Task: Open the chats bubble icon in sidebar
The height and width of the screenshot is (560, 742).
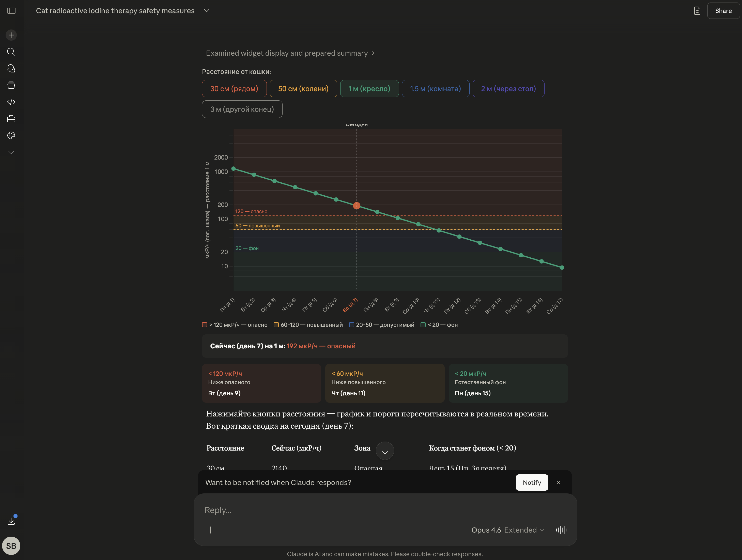Action: click(11, 68)
